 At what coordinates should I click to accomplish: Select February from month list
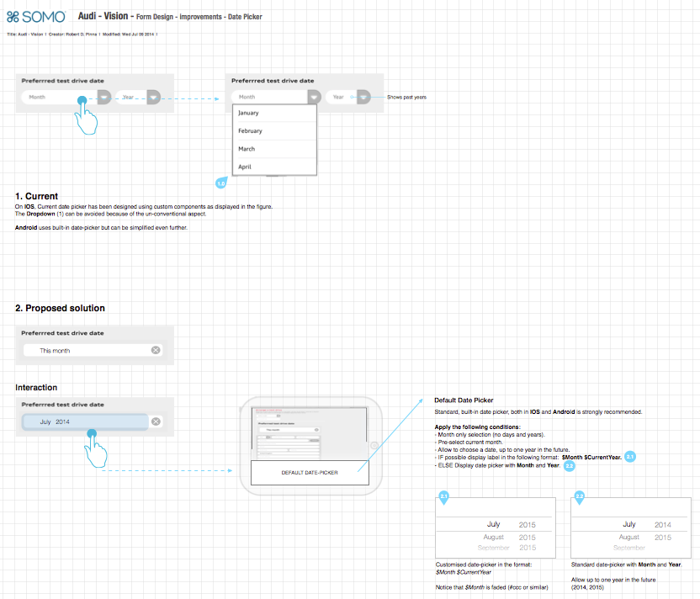pyautogui.click(x=274, y=131)
